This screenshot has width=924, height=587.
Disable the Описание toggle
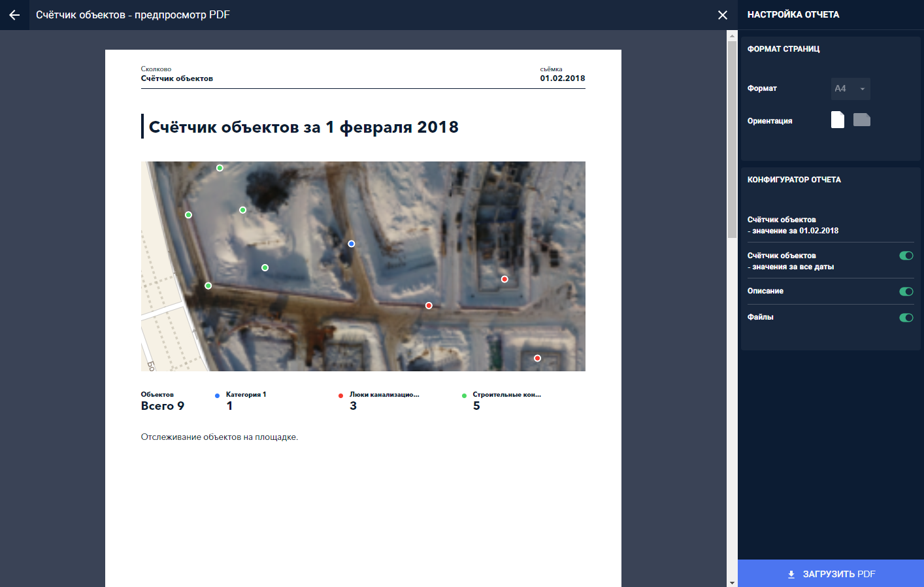pos(906,292)
